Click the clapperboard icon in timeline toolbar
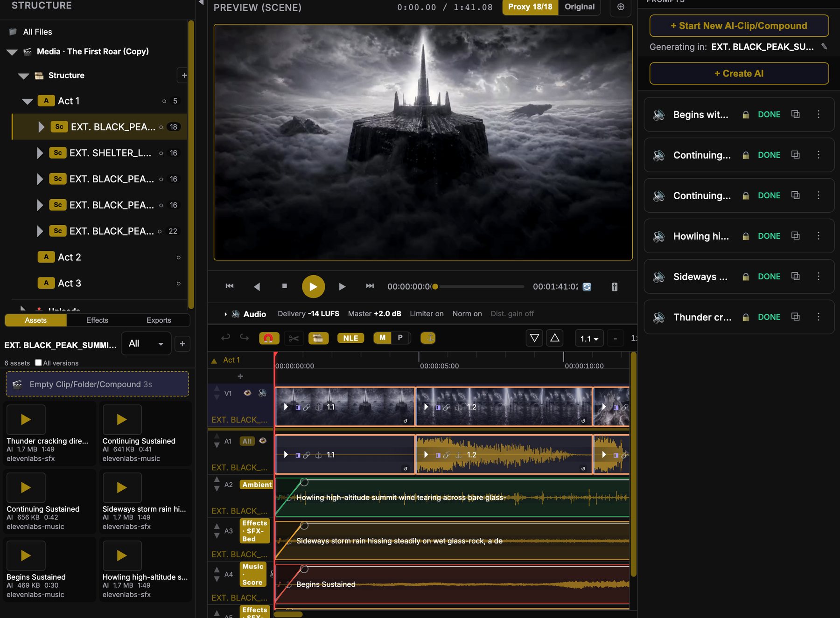This screenshot has height=618, width=840. [318, 338]
